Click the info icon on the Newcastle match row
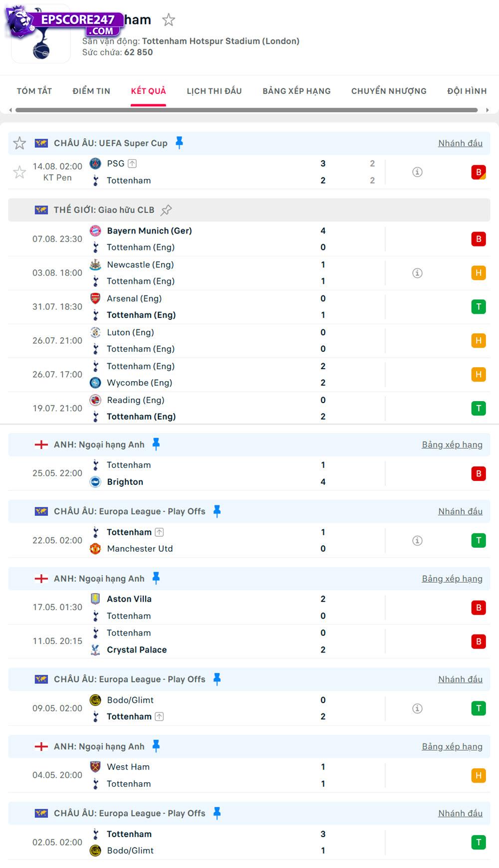The height and width of the screenshot is (868, 499). [x=417, y=273]
